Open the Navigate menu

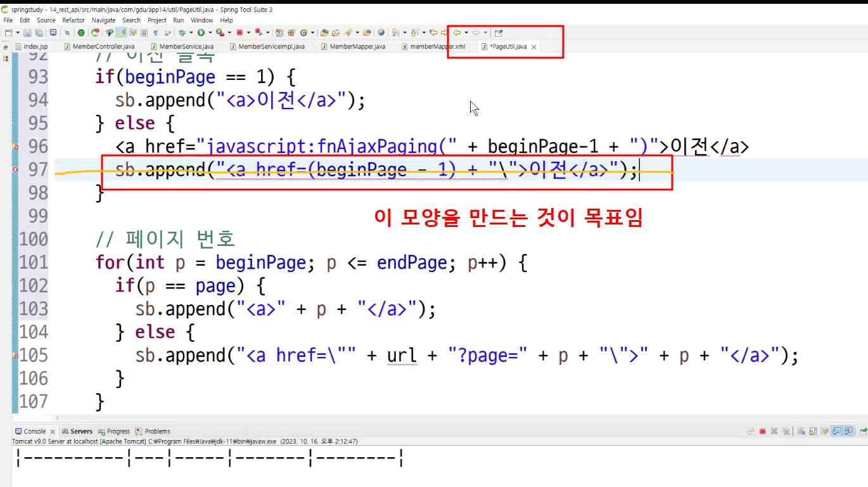104,20
